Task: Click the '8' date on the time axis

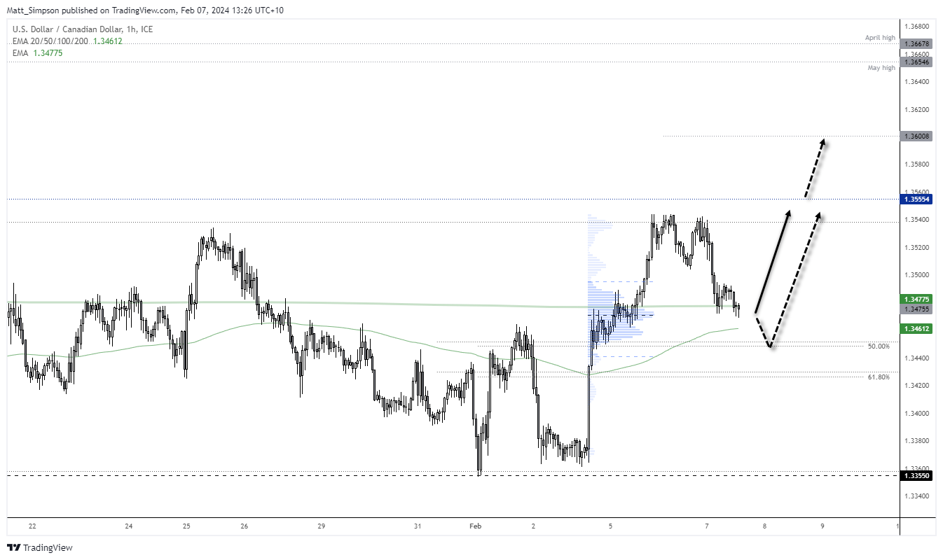Action: (x=765, y=526)
